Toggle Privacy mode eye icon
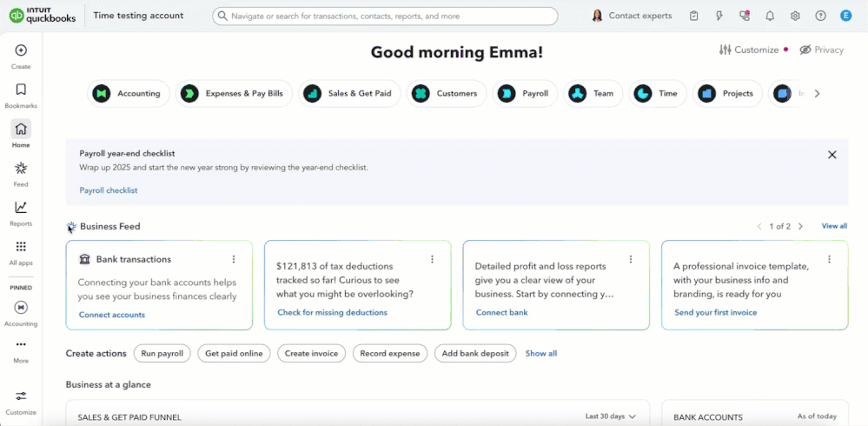Viewport: 868px width, 426px height. click(805, 50)
